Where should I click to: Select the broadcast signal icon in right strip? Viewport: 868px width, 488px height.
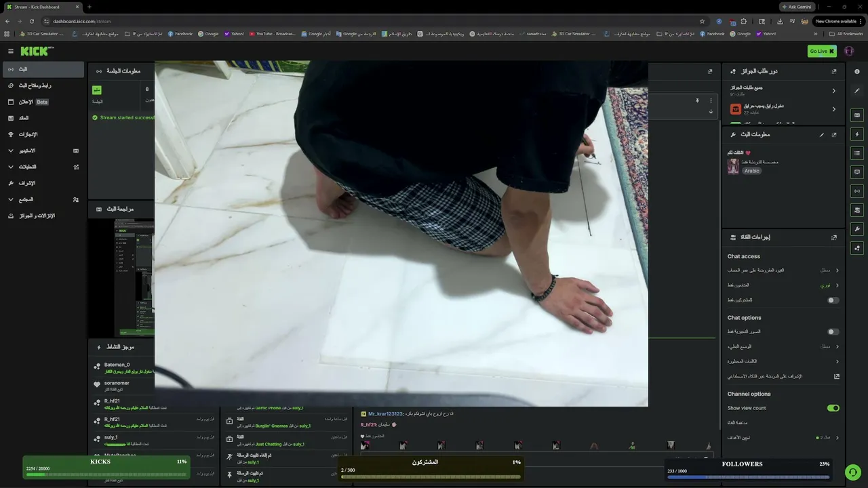[857, 191]
